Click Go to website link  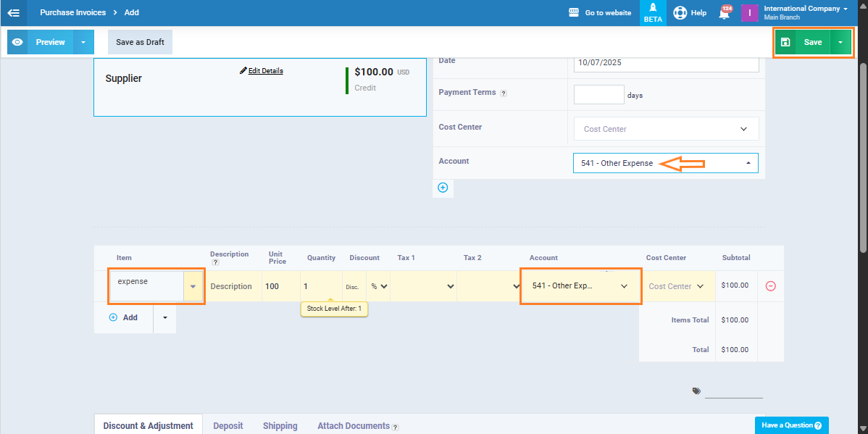(x=600, y=13)
